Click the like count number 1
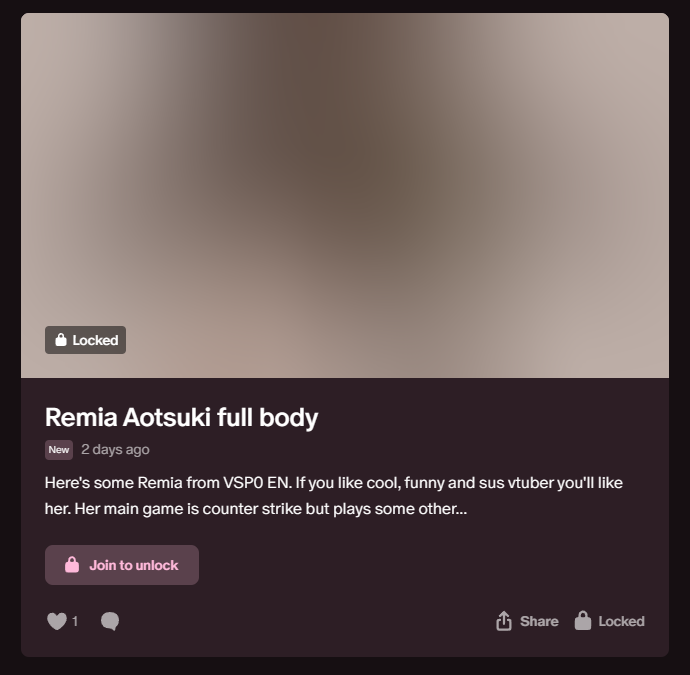The height and width of the screenshot is (675, 690). [75, 621]
